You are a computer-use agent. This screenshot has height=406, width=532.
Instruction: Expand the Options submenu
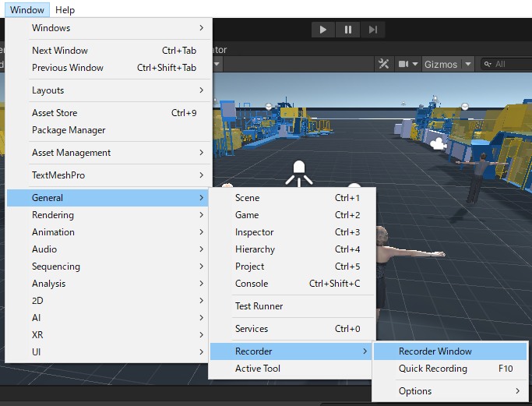pyautogui.click(x=449, y=391)
